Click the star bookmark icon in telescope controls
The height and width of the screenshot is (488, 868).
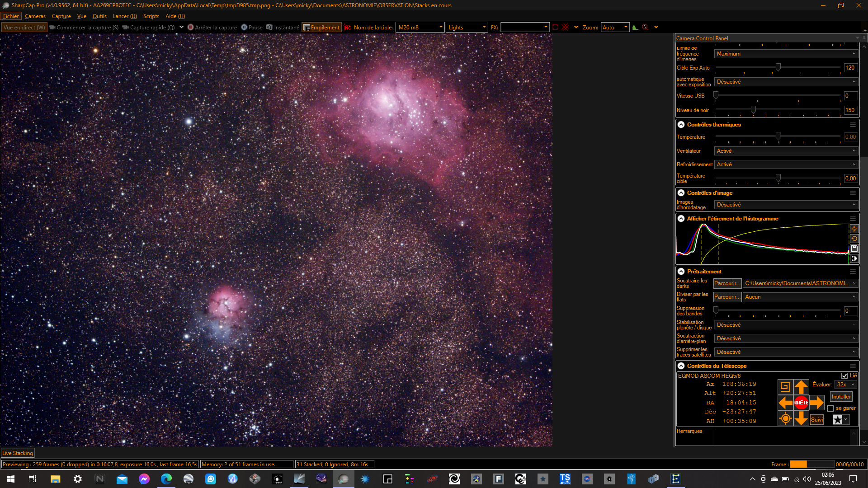837,420
